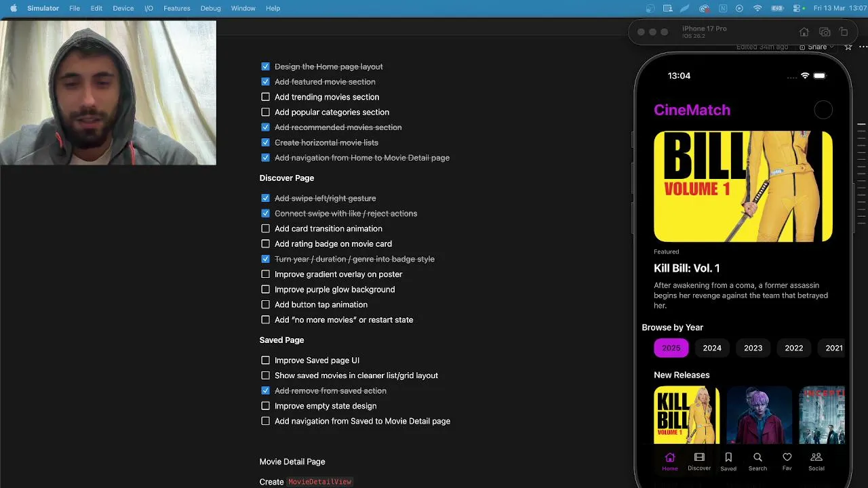Viewport: 868px width, 488px height.
Task: Open the Help menu
Action: coord(273,8)
